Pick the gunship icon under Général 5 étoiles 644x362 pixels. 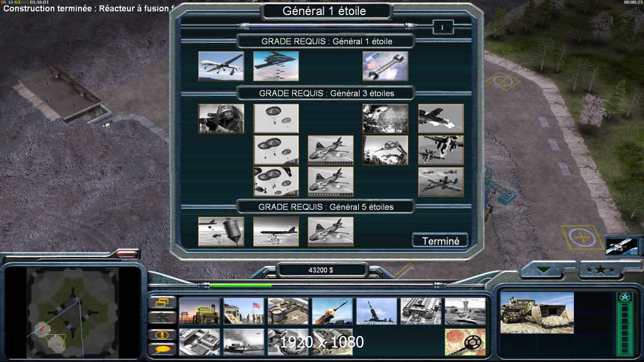point(330,232)
